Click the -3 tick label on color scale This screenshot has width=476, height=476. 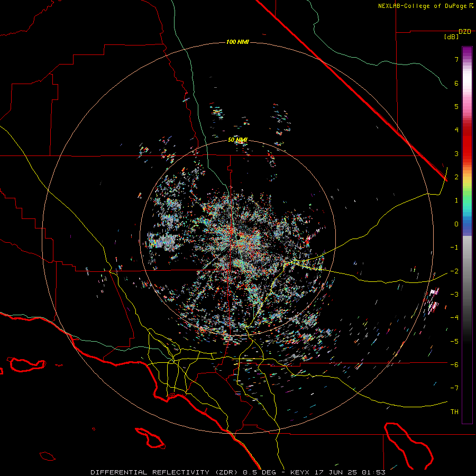pos(454,295)
